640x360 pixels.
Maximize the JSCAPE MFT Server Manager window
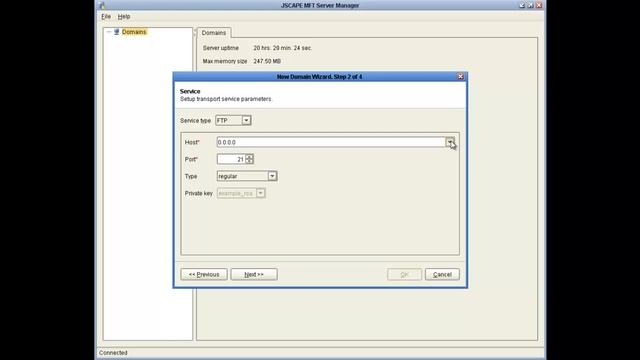click(x=530, y=5)
